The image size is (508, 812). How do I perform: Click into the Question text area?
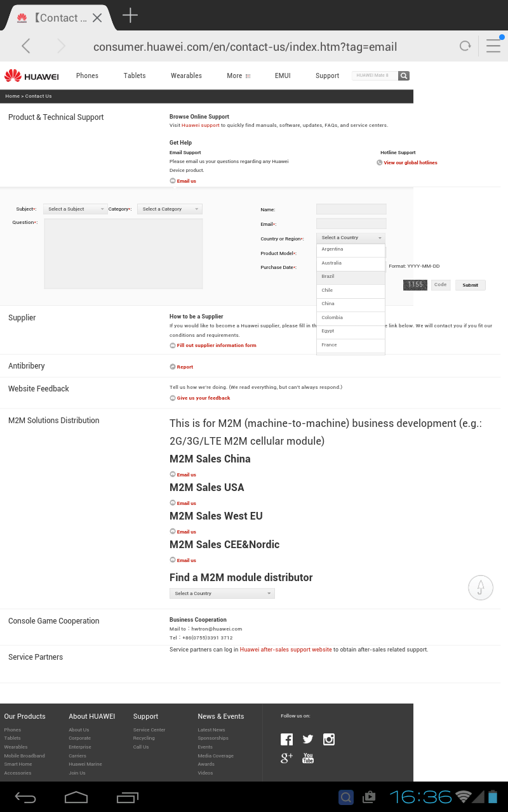(x=123, y=254)
